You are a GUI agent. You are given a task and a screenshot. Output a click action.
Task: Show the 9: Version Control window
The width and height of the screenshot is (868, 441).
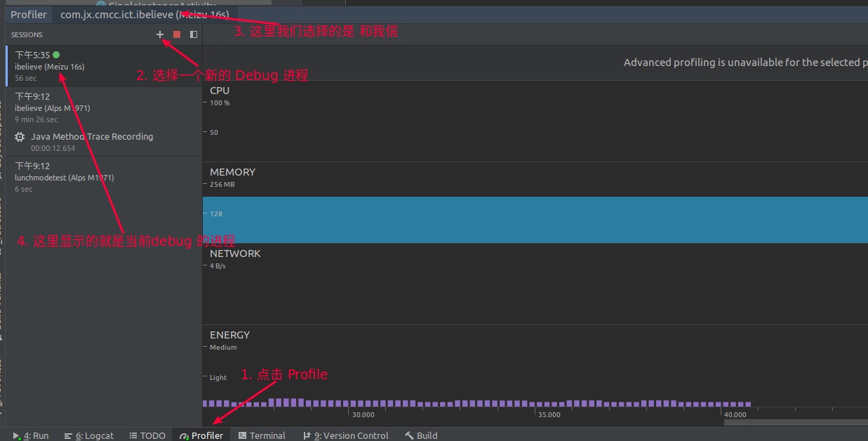tap(345, 435)
